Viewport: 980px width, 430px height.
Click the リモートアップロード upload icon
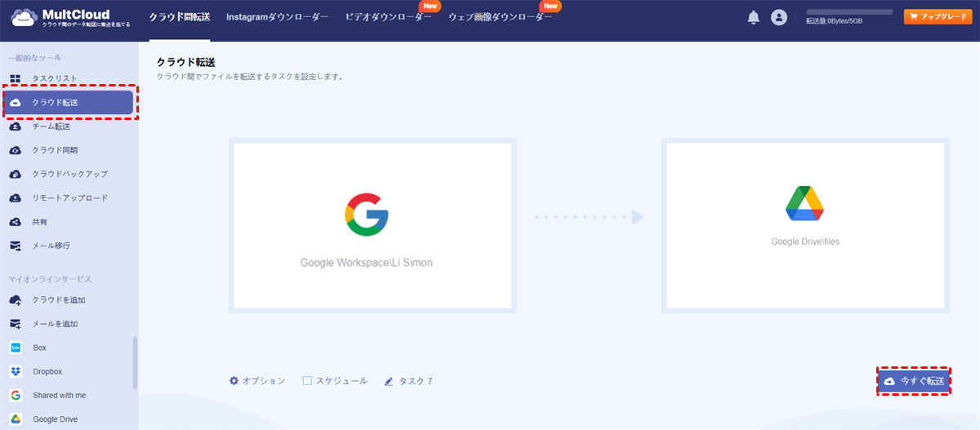point(15,197)
